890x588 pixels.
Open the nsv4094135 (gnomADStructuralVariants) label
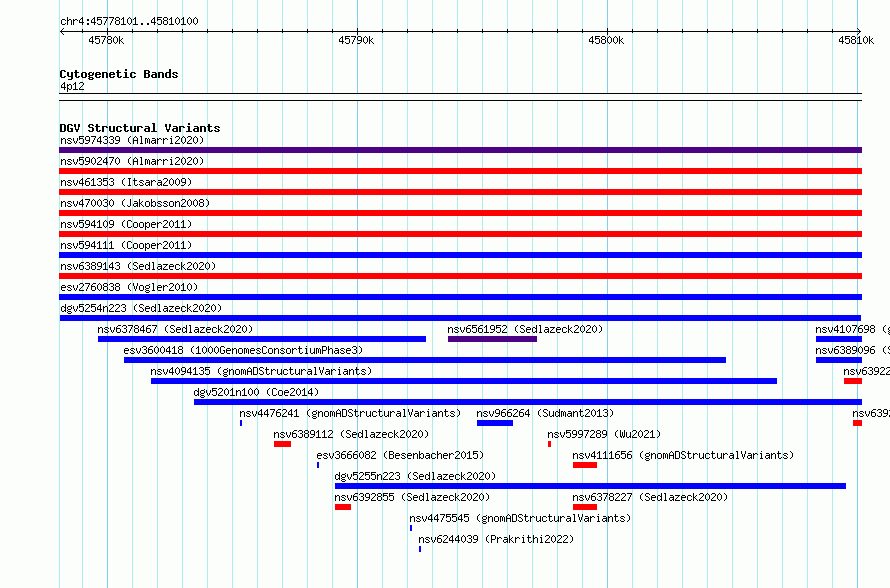pos(261,371)
